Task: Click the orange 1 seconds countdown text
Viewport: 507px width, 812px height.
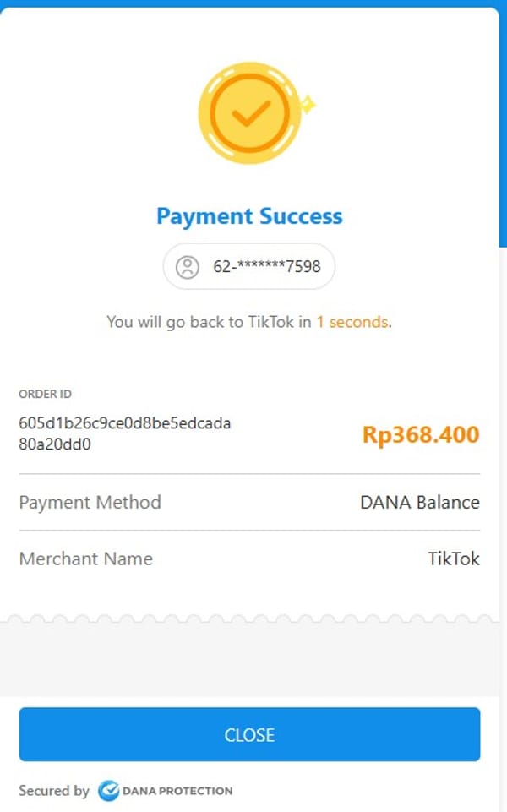Action: tap(352, 322)
